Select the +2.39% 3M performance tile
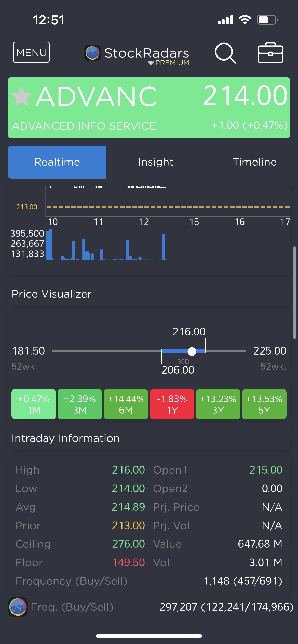This screenshot has width=298, height=644. point(80,404)
